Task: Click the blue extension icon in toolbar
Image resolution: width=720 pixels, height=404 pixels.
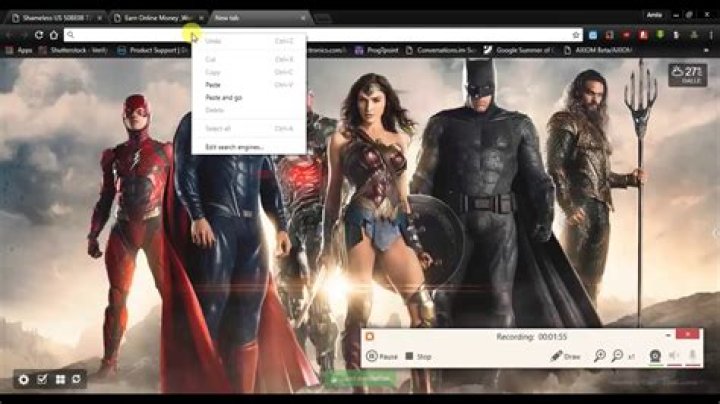Action: point(593,35)
